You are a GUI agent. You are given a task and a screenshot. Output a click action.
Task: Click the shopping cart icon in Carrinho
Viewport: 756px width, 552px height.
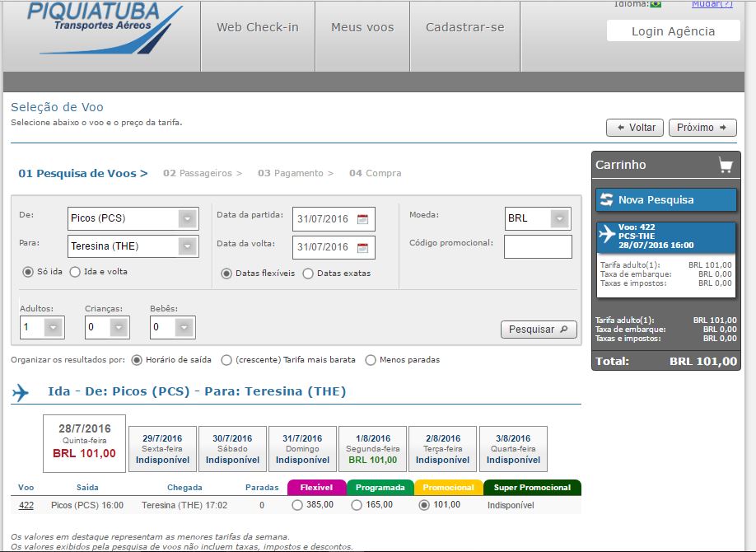(x=725, y=165)
